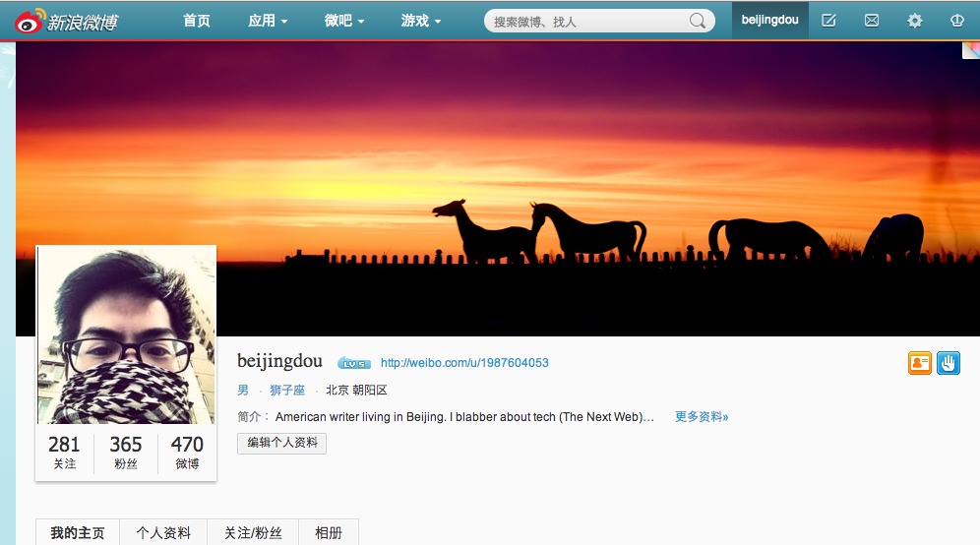This screenshot has height=545, width=980.
Task: Open the weibo.com/u/1987604053 profile link
Action: [464, 362]
